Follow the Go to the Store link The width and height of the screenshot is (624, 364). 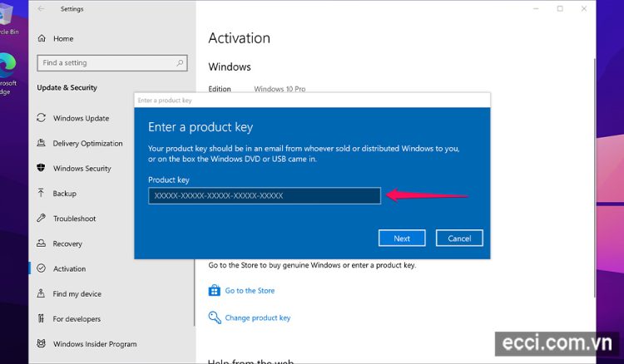pos(250,291)
